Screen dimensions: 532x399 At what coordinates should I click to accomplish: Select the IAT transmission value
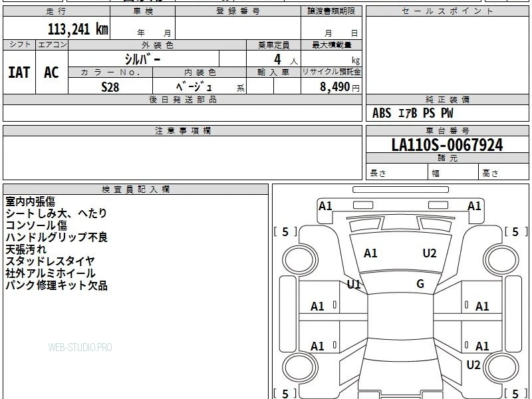[x=19, y=72]
